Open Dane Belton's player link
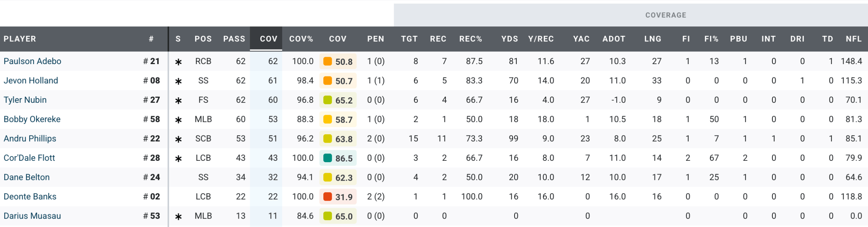 point(27,177)
